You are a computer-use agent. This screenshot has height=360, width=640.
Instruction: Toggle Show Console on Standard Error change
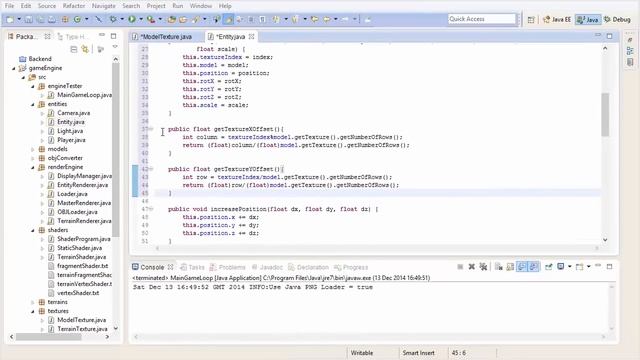[x=533, y=267]
